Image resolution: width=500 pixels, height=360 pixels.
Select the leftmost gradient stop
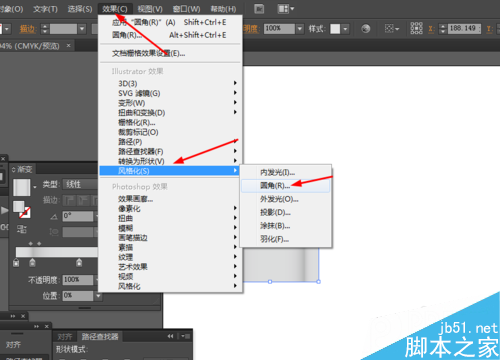click(16, 263)
